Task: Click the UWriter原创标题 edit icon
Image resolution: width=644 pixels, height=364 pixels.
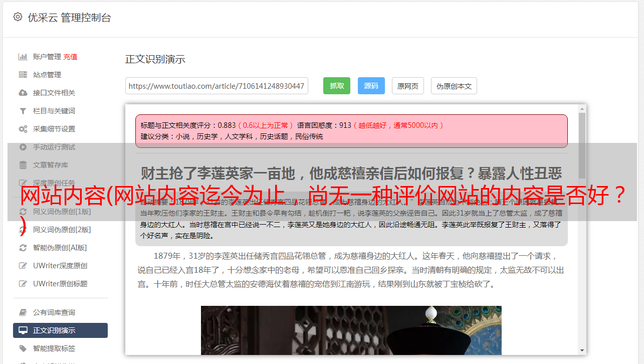Action: click(x=23, y=284)
